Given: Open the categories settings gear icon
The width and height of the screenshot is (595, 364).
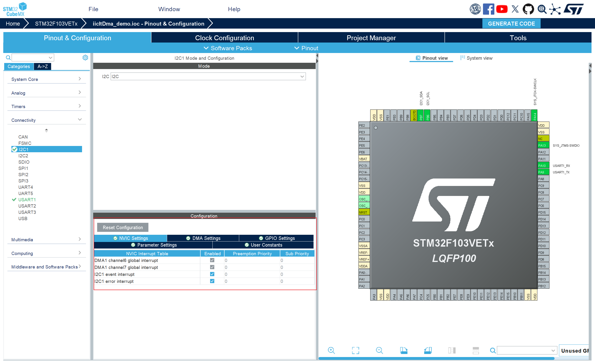Looking at the screenshot, I should (x=85, y=57).
